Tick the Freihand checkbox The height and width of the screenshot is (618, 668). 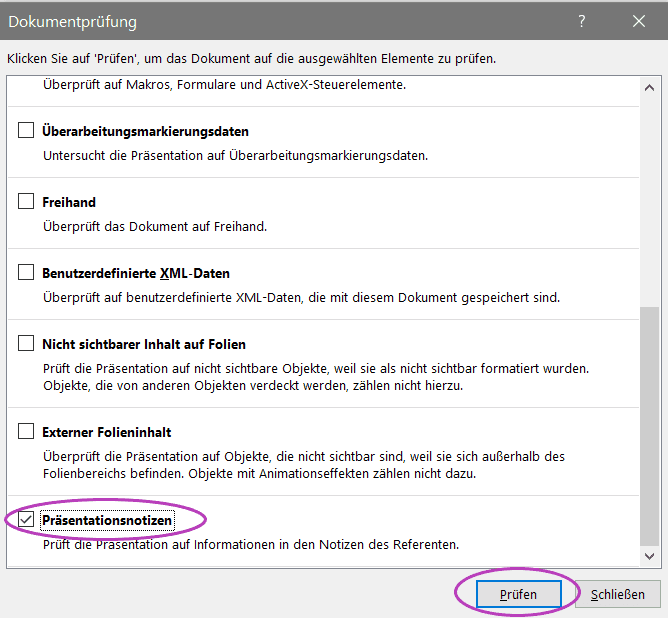click(x=26, y=202)
